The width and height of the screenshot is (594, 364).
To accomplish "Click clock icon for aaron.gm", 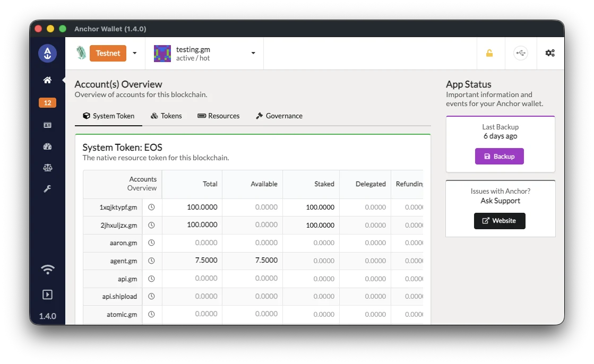I will point(151,243).
